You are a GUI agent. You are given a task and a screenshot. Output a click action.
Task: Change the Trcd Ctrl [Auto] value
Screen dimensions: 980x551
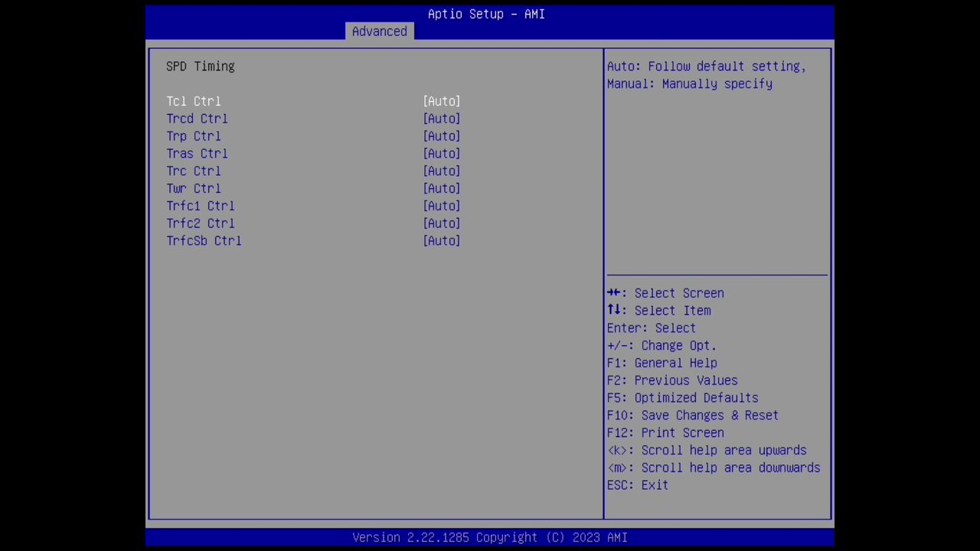442,119
